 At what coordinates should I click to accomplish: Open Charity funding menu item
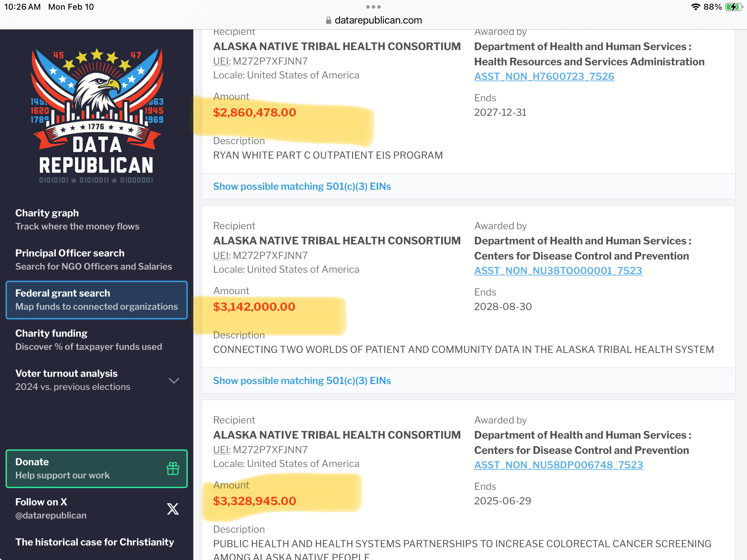tap(96, 340)
